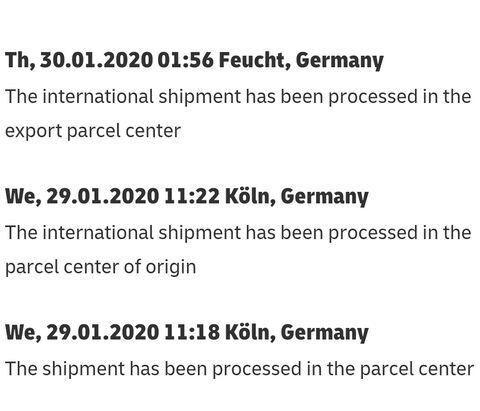
Task: Click Germany in the Feucht entry heading
Action: point(339,61)
